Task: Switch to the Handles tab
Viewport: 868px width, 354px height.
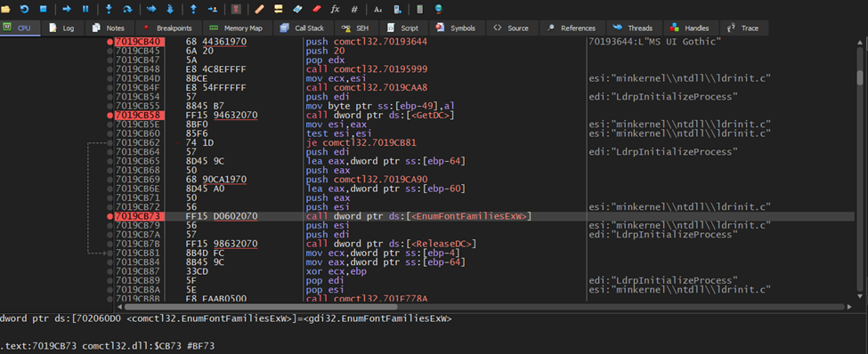Action: pyautogui.click(x=691, y=28)
